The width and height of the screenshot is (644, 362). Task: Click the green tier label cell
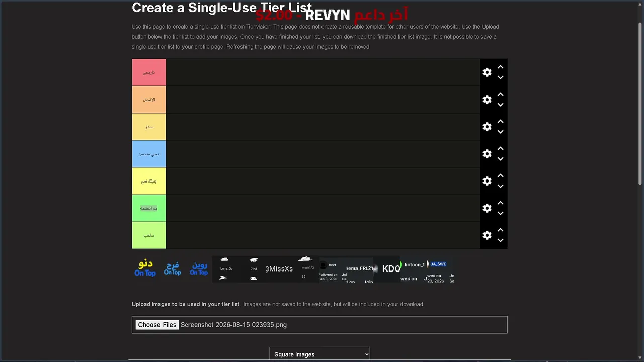149,208
